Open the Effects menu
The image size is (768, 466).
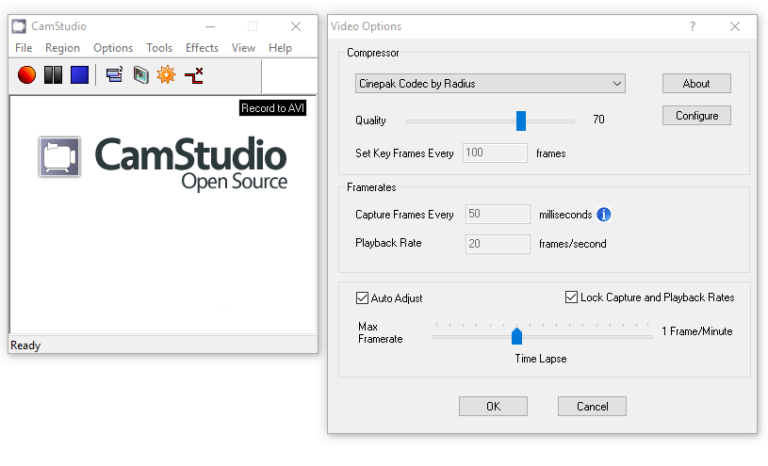coord(202,48)
